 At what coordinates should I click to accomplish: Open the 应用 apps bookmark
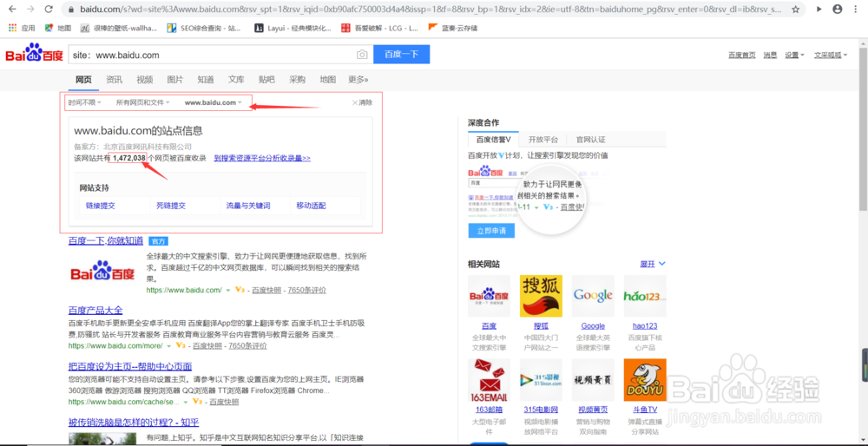[x=22, y=28]
